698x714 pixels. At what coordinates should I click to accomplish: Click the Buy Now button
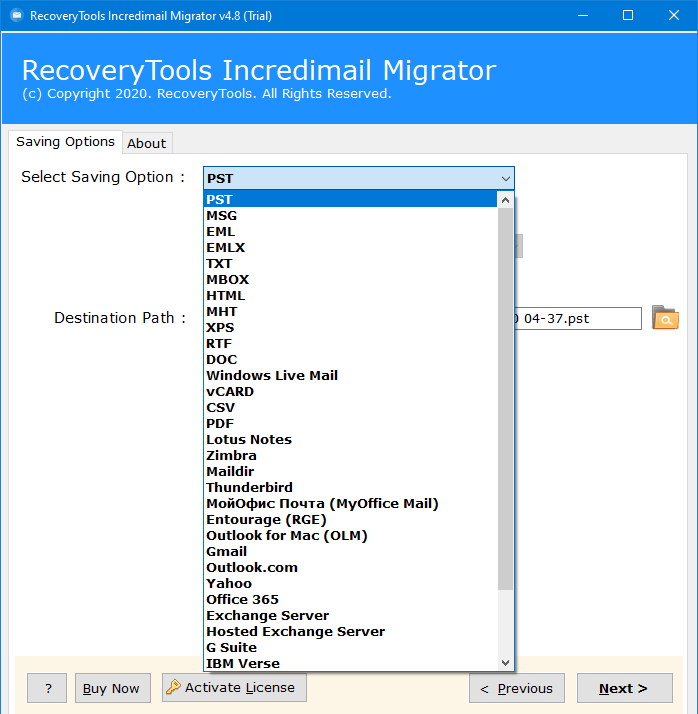coord(112,688)
